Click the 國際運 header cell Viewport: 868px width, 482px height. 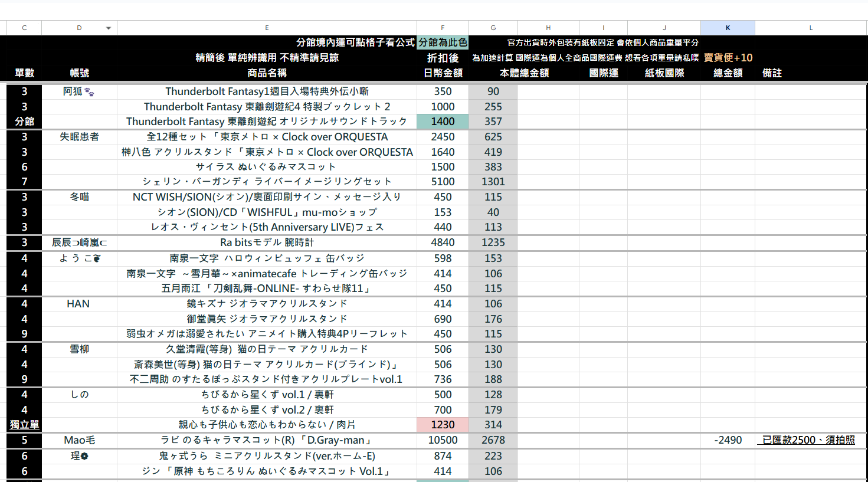[603, 73]
